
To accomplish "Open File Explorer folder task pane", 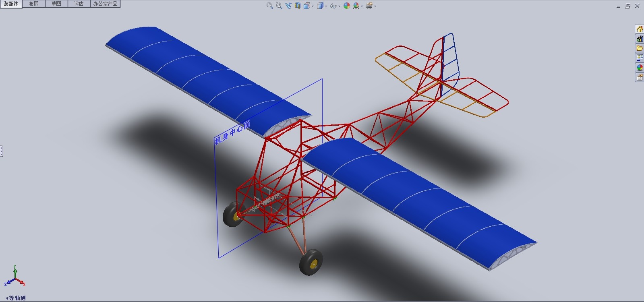I will tap(640, 48).
